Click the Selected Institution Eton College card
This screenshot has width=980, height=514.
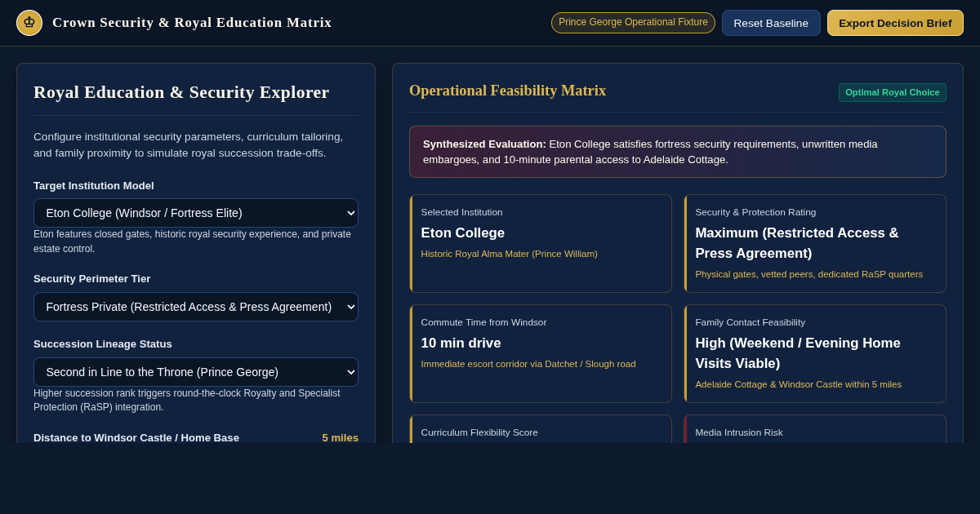coord(541,243)
